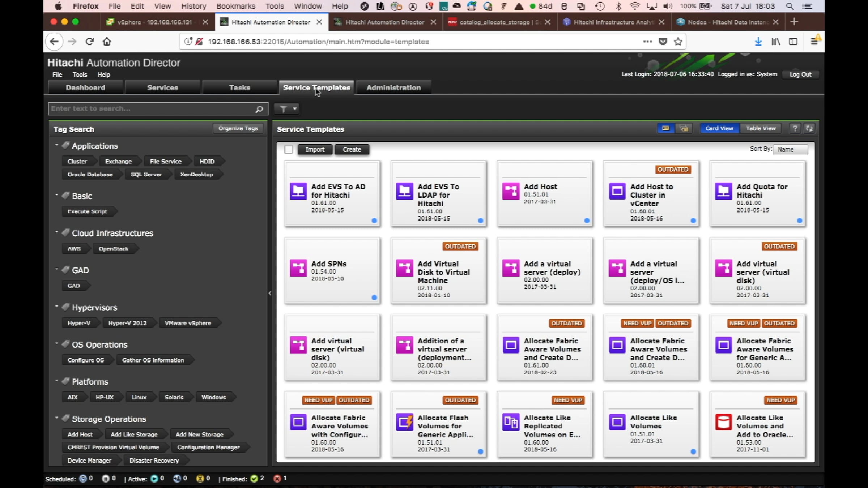Open the Tools menu in Automation Director
Image resolution: width=868 pixels, height=488 pixels.
coord(80,74)
